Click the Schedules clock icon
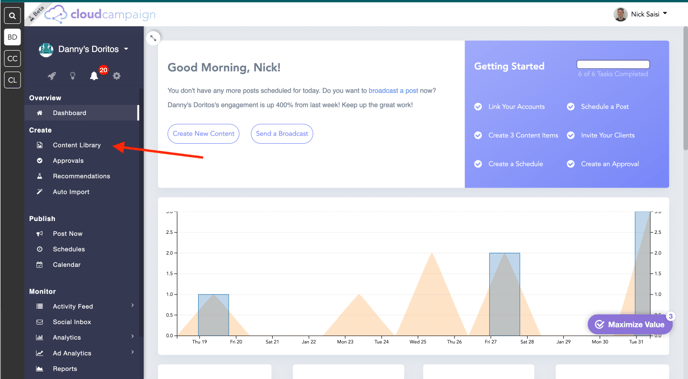Screen dimensions: 688x379 pyautogui.click(x=39, y=249)
